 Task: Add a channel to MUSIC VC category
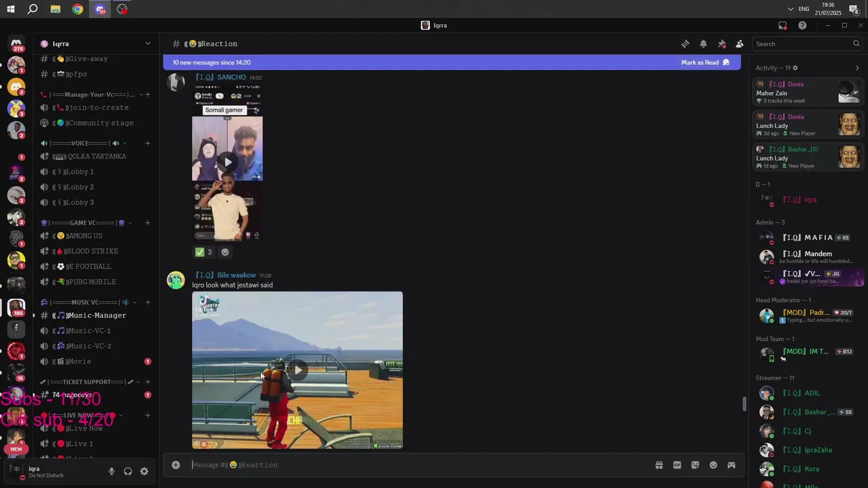point(147,302)
